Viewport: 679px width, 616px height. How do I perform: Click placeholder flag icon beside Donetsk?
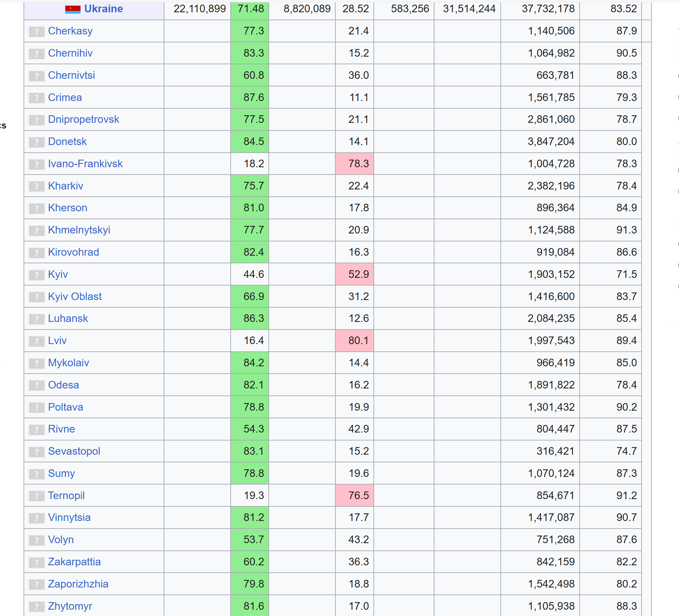[37, 142]
